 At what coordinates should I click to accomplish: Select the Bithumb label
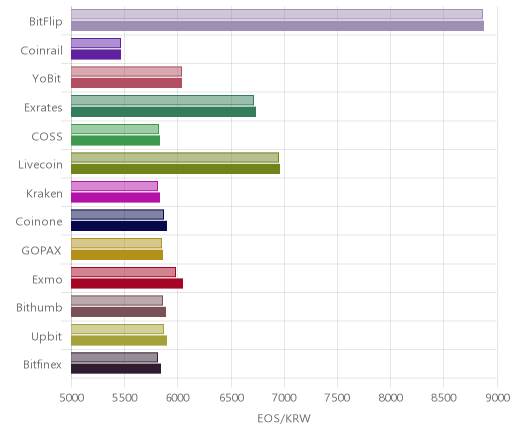click(x=39, y=307)
